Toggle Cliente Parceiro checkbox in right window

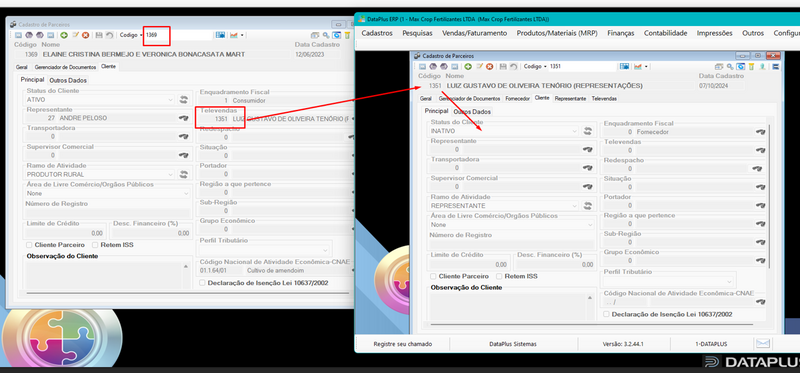pyautogui.click(x=433, y=276)
